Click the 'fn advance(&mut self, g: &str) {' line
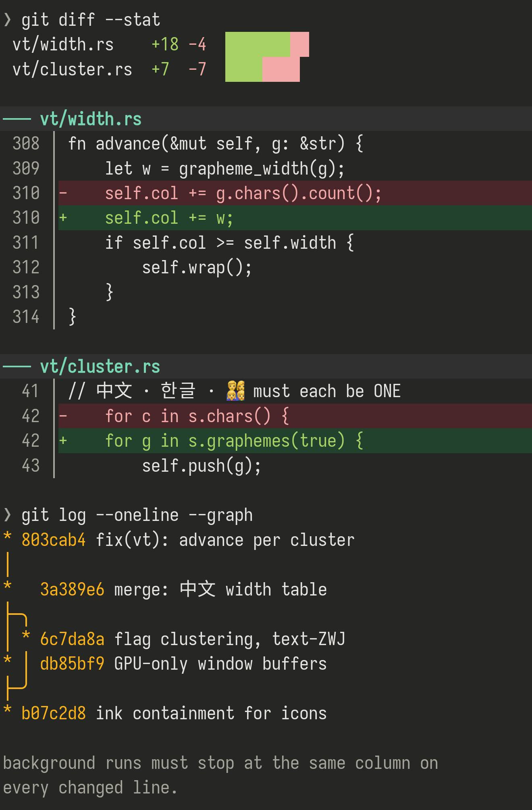This screenshot has height=810, width=532. tap(216, 144)
